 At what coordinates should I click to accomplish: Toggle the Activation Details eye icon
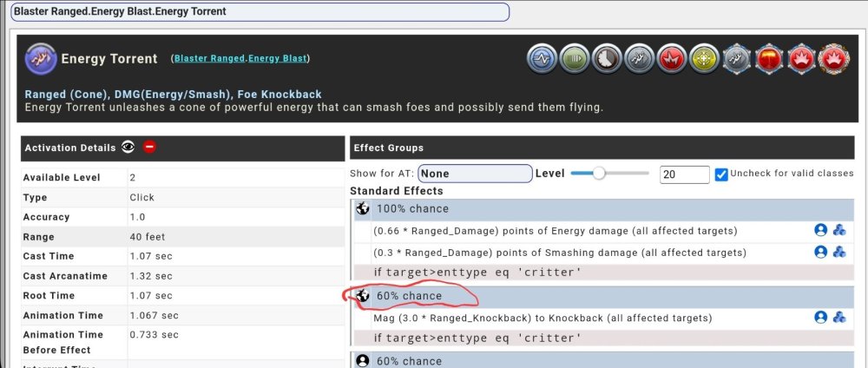click(x=128, y=148)
